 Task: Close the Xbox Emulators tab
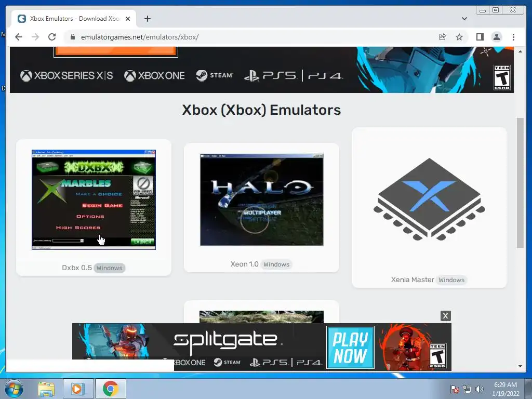click(x=128, y=19)
